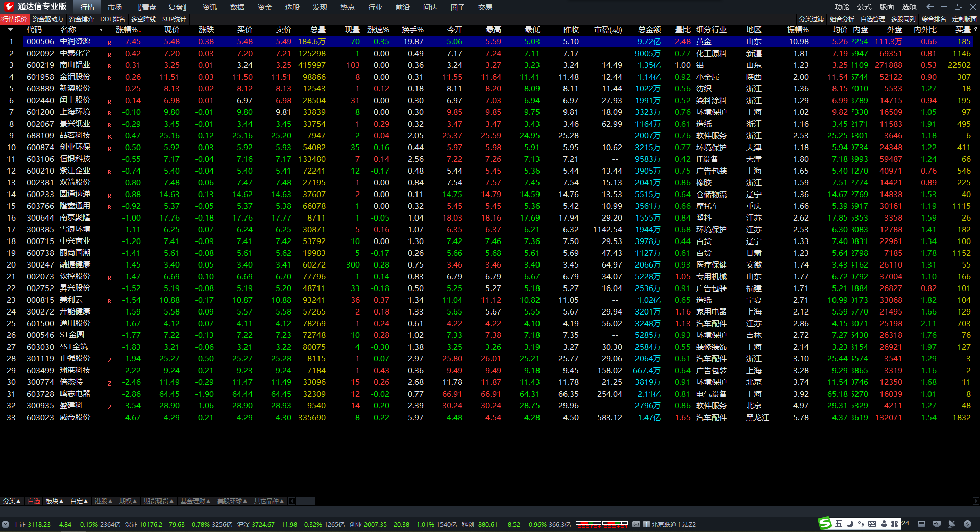Click the bottom tab scroll left arrow

[x=292, y=501]
